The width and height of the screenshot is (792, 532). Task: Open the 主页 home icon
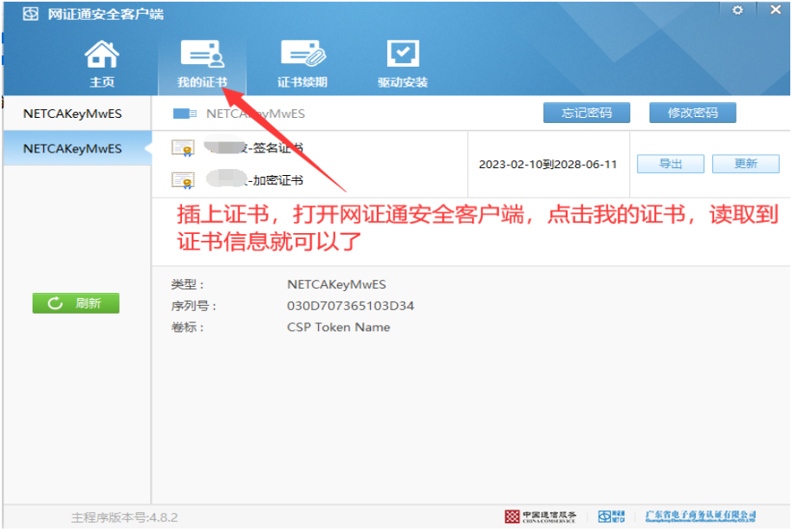[x=101, y=56]
